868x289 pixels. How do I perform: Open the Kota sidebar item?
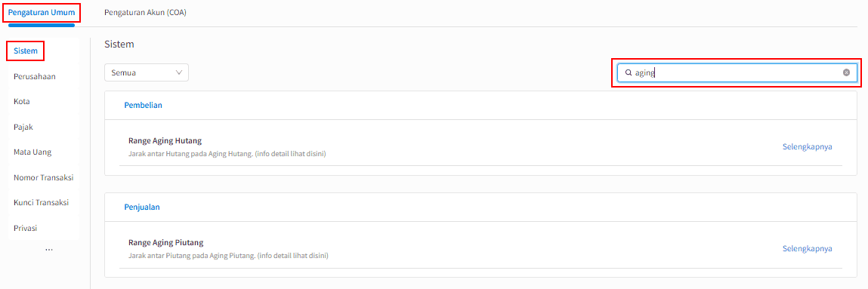pyautogui.click(x=22, y=102)
